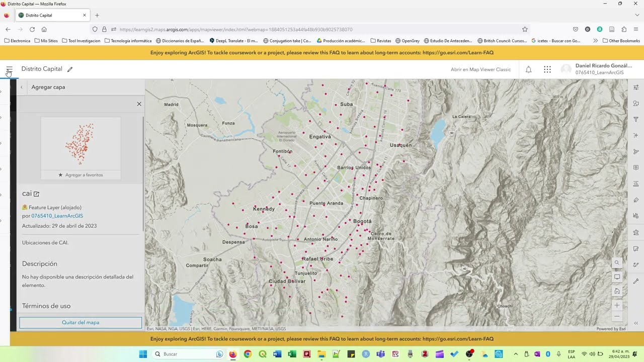Open the OpenGrey bookmark
The image size is (644, 362).
pyautogui.click(x=408, y=41)
